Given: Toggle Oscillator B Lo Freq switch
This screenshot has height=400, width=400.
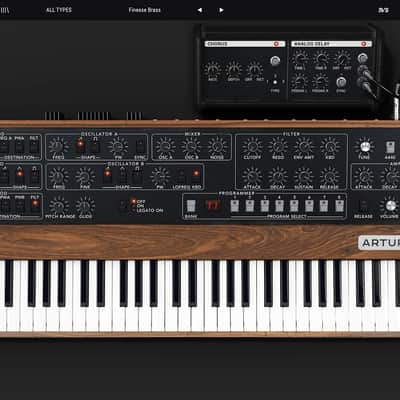Looking at the screenshot, I should 181,176.
